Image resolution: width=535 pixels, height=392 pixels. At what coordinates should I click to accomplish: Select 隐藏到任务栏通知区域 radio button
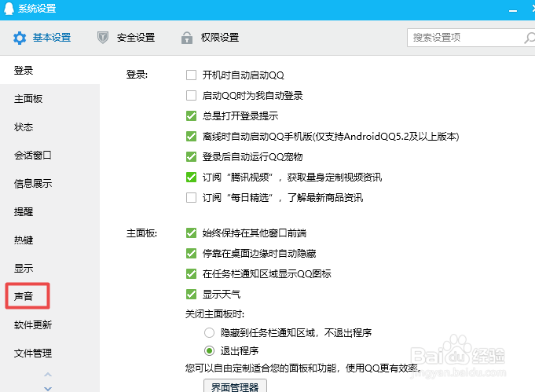pos(209,332)
